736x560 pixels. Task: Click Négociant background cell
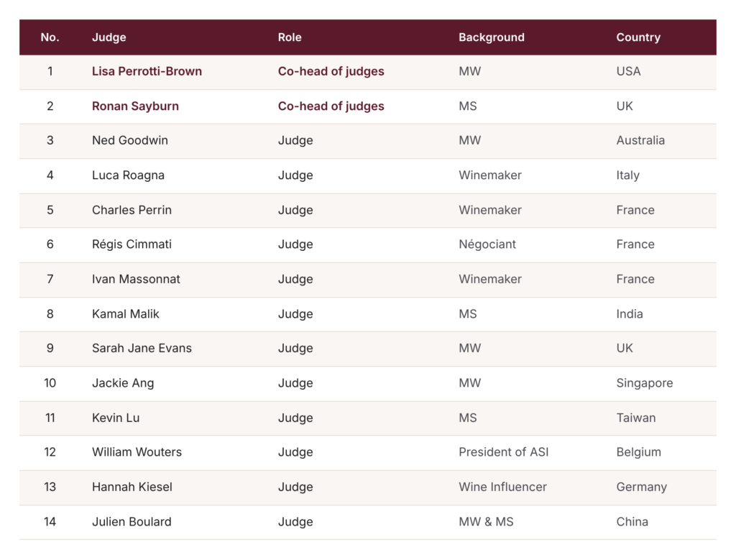coord(487,244)
